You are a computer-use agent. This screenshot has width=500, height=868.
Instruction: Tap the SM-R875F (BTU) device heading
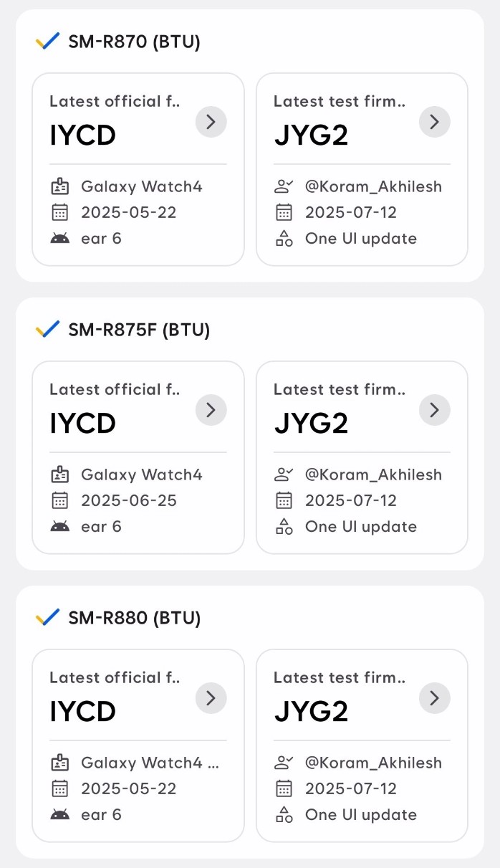pyautogui.click(x=139, y=330)
